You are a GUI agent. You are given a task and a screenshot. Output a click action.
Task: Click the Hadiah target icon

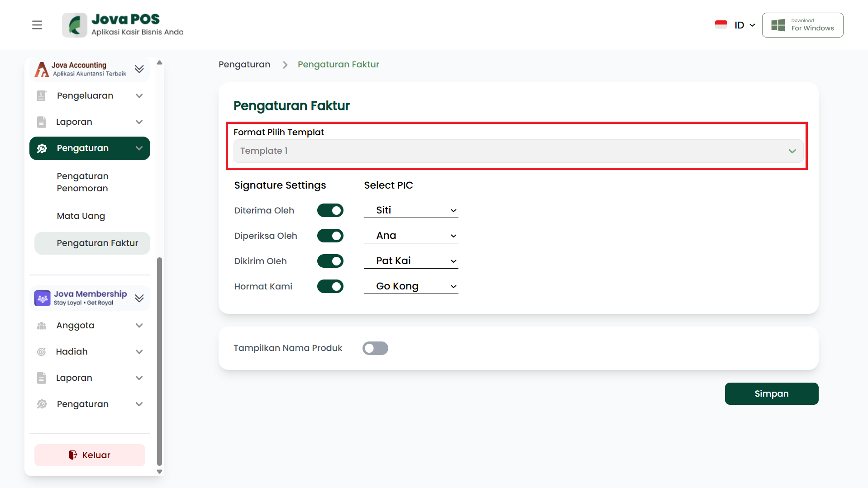[42, 352]
